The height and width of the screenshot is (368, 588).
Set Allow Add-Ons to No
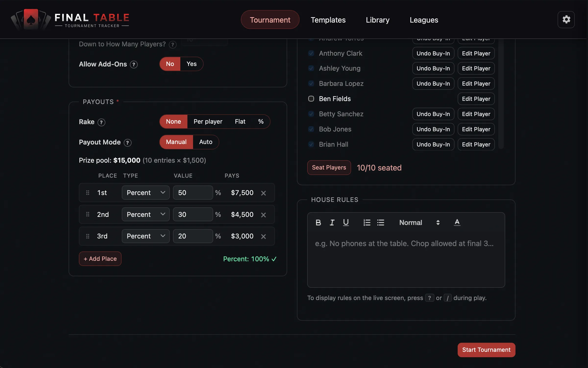point(170,64)
